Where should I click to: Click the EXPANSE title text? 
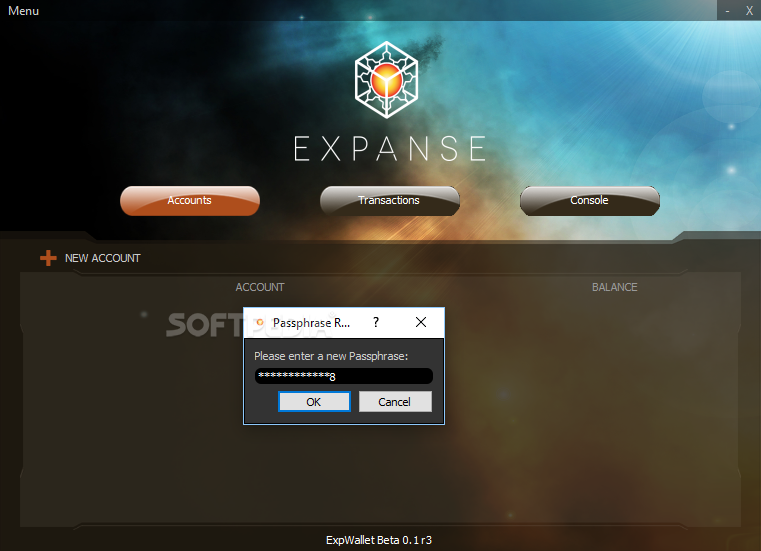click(390, 149)
